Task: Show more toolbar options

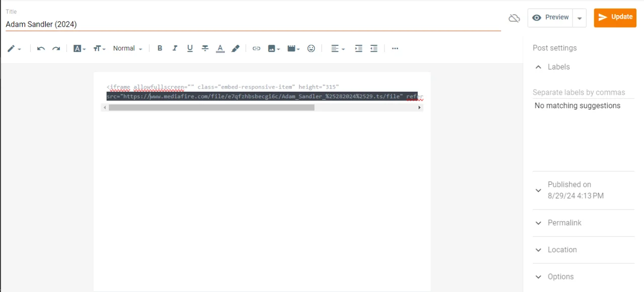Action: (x=395, y=48)
